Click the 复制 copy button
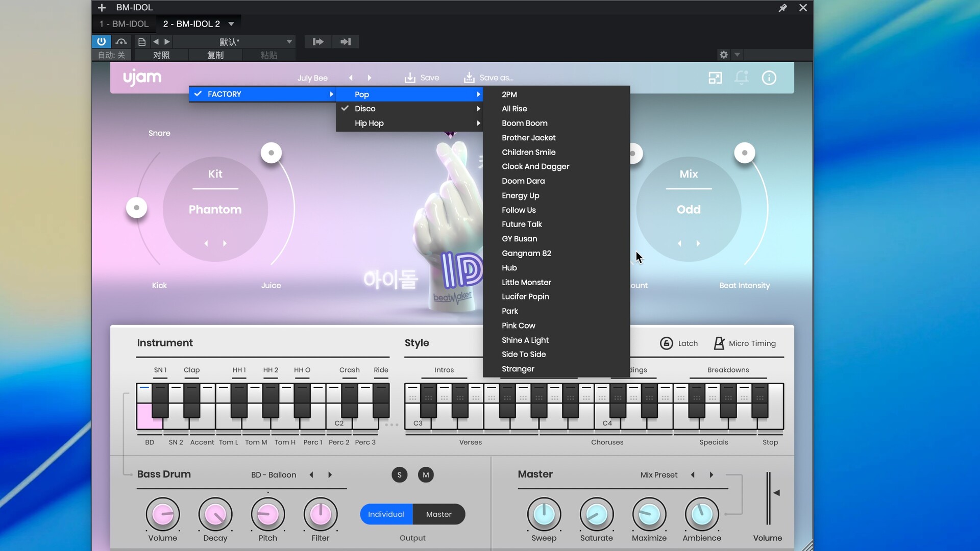 coord(215,55)
